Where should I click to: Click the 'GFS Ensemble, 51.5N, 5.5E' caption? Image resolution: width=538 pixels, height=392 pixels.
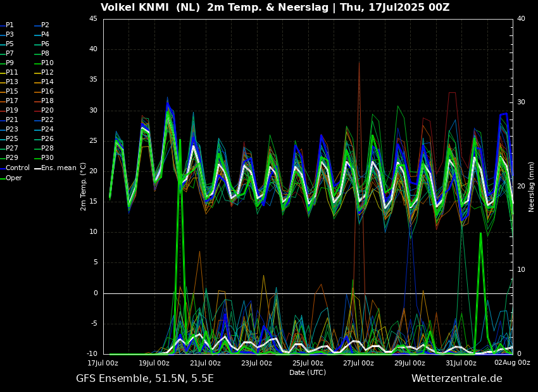click(x=145, y=379)
